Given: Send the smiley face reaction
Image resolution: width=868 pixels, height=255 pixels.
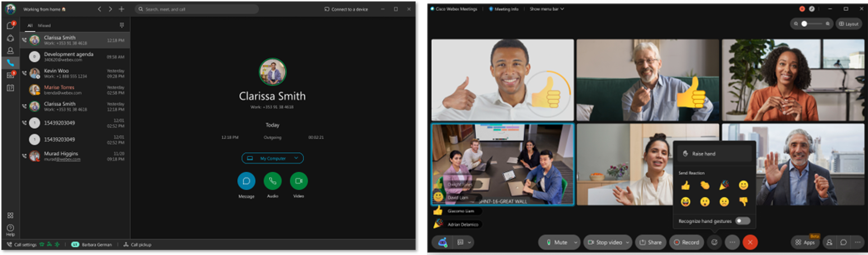Looking at the screenshot, I should pos(743,185).
